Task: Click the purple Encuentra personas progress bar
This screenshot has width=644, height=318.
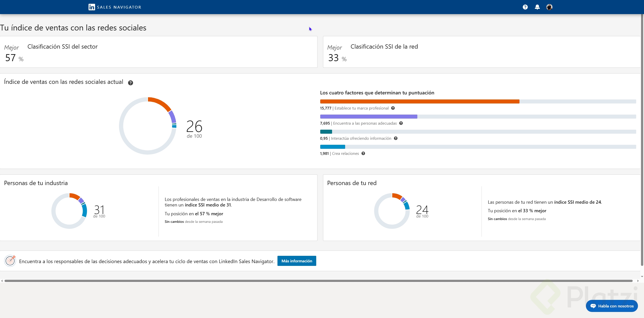Action: point(369,117)
